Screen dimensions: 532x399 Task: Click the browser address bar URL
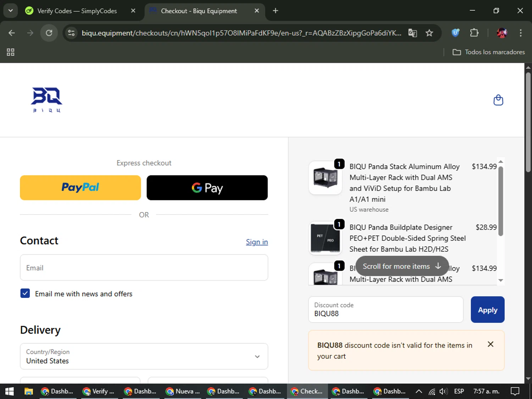(242, 33)
